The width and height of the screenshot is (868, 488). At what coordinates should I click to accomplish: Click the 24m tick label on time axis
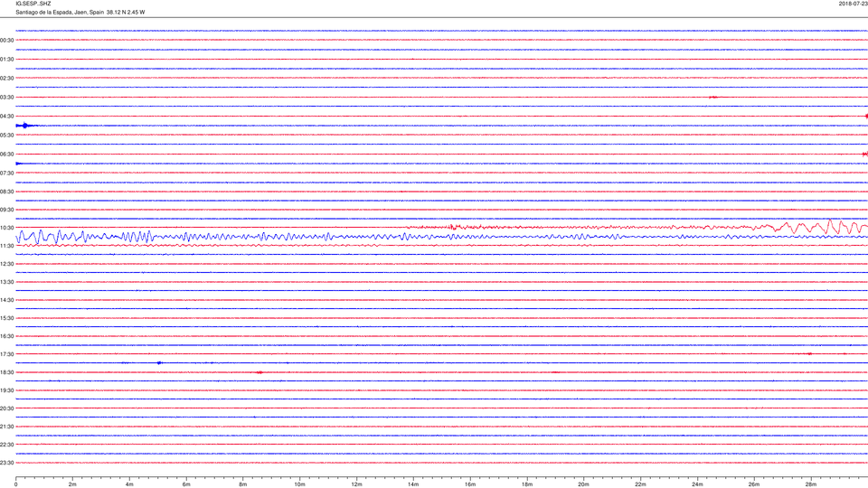697,484
